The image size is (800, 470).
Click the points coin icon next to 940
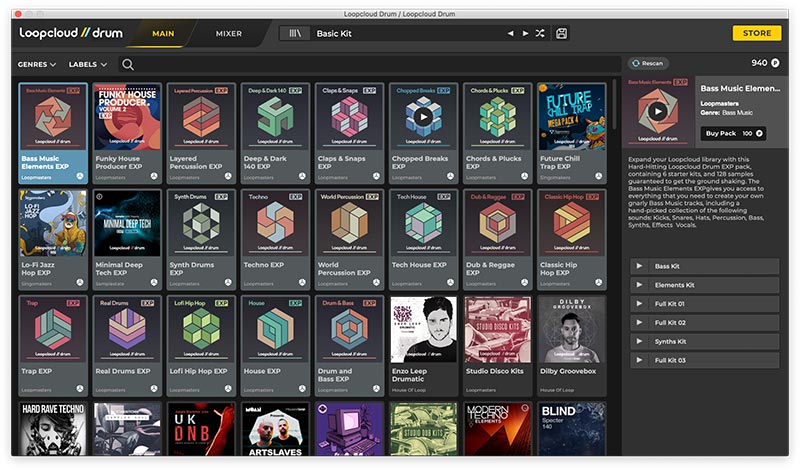tap(775, 63)
